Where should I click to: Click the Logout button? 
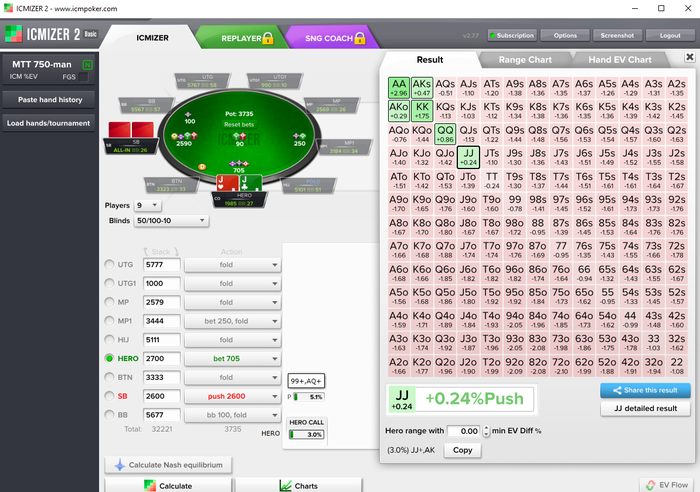(670, 35)
